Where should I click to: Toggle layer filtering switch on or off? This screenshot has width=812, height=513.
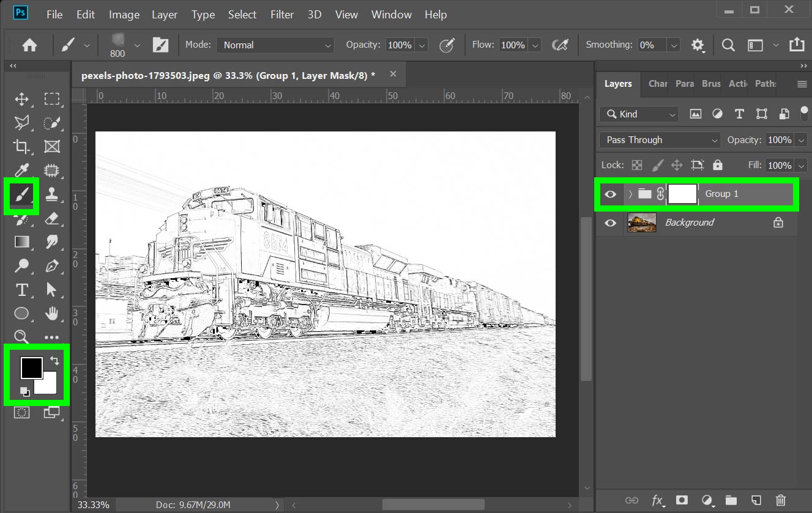[804, 114]
